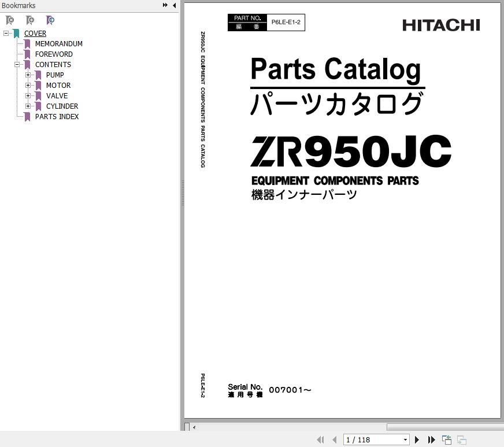
Task: Click EQUIPMENT COMPONENTS PARTS subtitle
Action: click(x=335, y=181)
